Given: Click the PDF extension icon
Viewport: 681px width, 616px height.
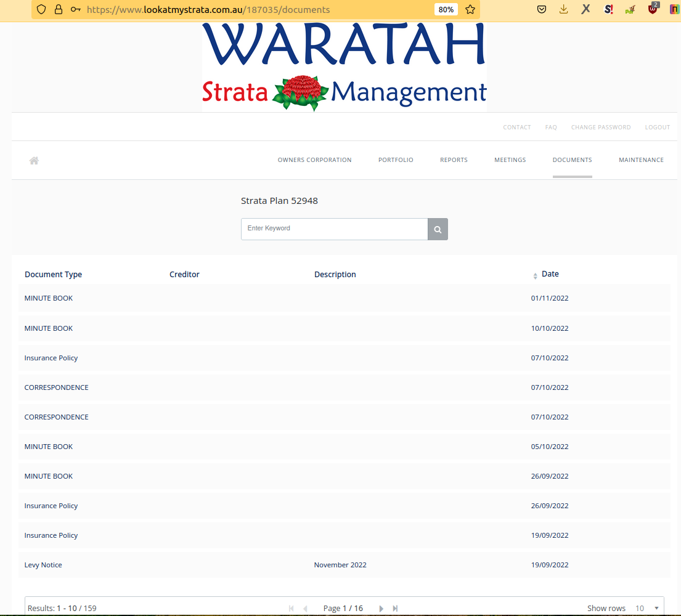Looking at the screenshot, I should point(630,9).
